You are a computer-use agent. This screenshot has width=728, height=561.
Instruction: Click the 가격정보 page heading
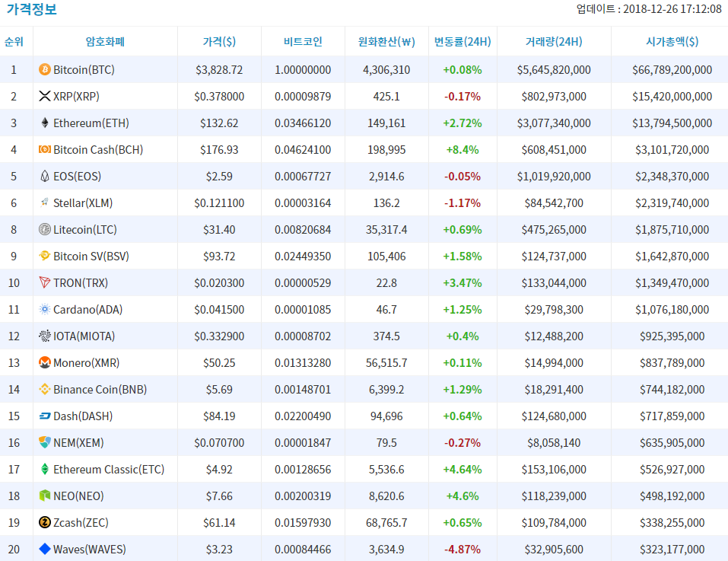pos(32,9)
